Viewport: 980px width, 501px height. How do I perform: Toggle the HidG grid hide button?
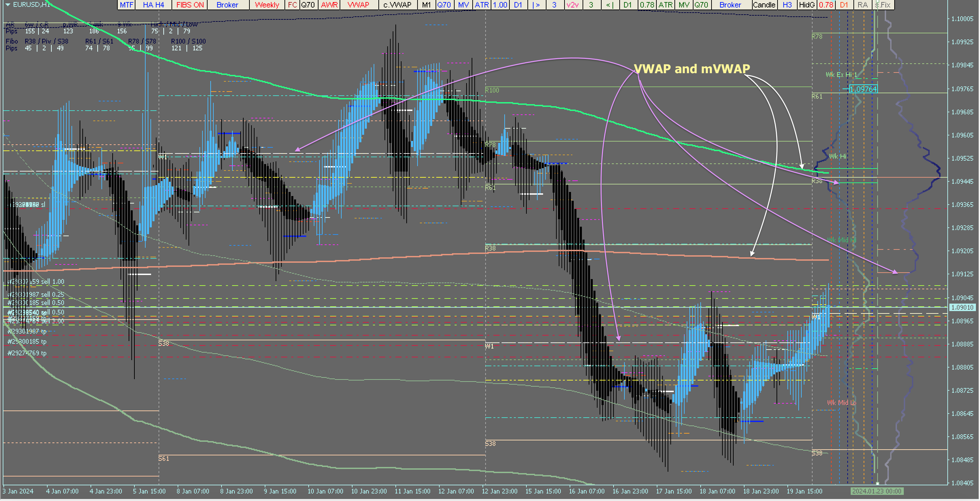coord(806,4)
